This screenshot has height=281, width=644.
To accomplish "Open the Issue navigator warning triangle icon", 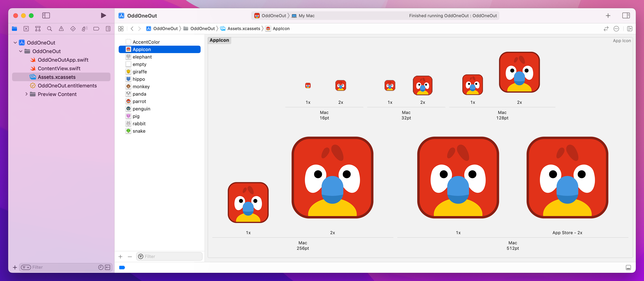I will pyautogui.click(x=61, y=28).
